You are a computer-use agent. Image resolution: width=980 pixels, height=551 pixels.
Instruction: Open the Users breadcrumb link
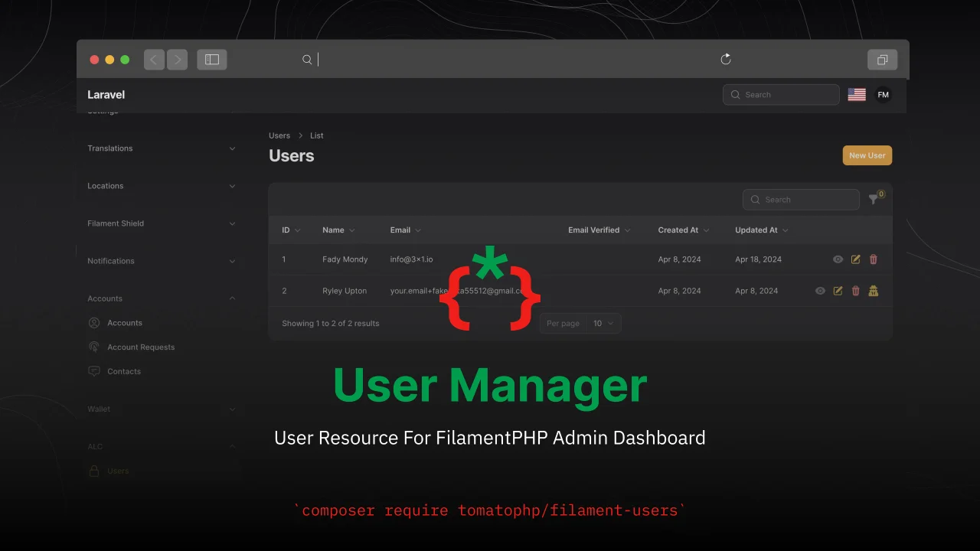279,135
